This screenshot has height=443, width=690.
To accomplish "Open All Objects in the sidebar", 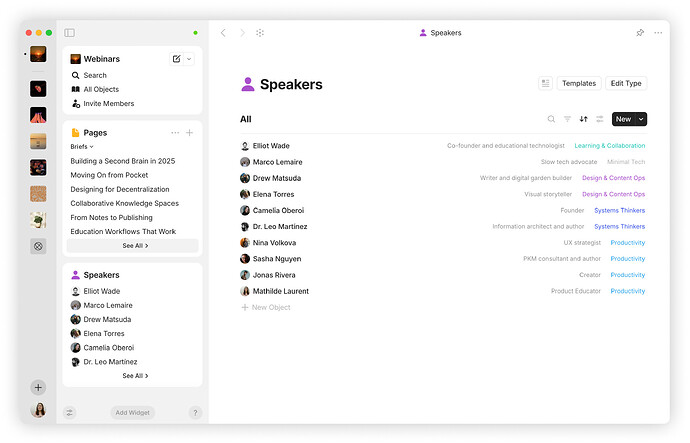I will [101, 89].
